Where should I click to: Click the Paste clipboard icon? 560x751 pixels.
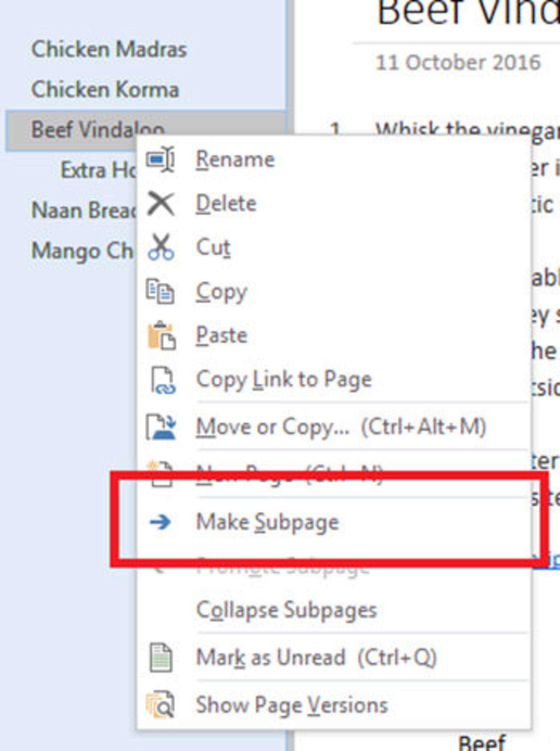pyautogui.click(x=161, y=335)
